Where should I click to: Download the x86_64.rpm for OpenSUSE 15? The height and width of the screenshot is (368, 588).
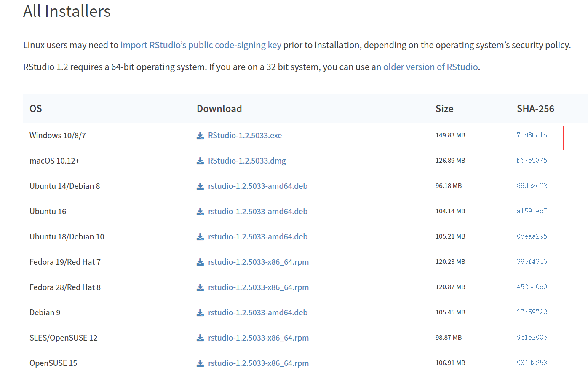(x=258, y=363)
